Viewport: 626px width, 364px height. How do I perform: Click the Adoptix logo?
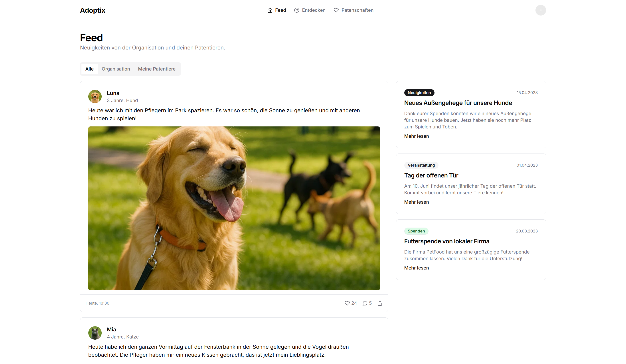click(x=92, y=10)
